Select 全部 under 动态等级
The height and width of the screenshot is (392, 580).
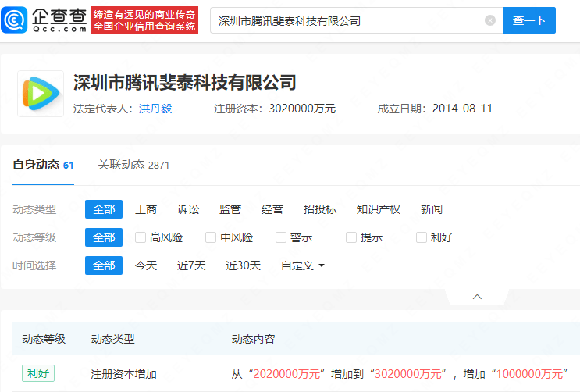(104, 237)
